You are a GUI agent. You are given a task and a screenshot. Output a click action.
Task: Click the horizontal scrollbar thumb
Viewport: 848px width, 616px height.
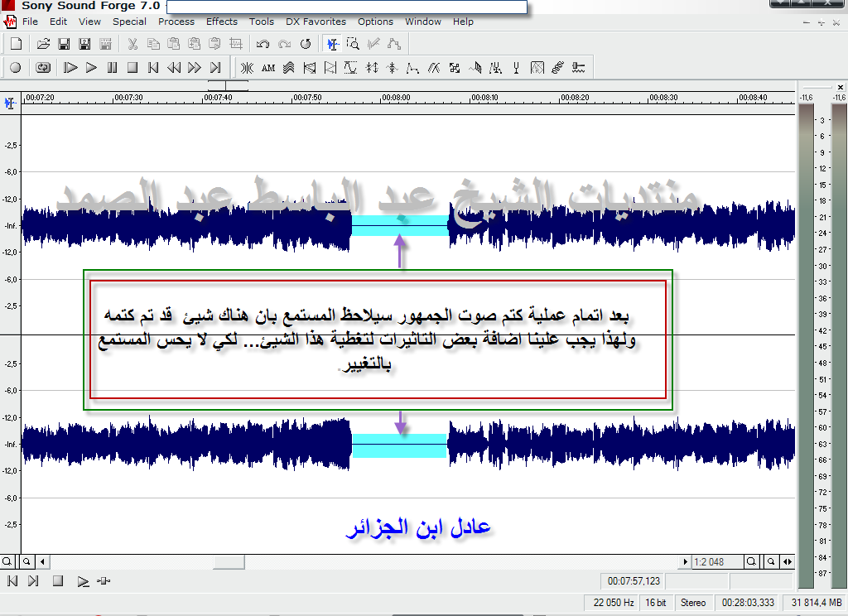229,562
